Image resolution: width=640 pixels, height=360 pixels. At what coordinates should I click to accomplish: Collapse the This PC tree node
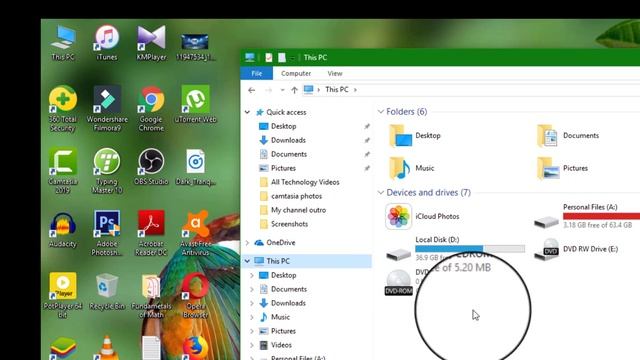pos(247,261)
